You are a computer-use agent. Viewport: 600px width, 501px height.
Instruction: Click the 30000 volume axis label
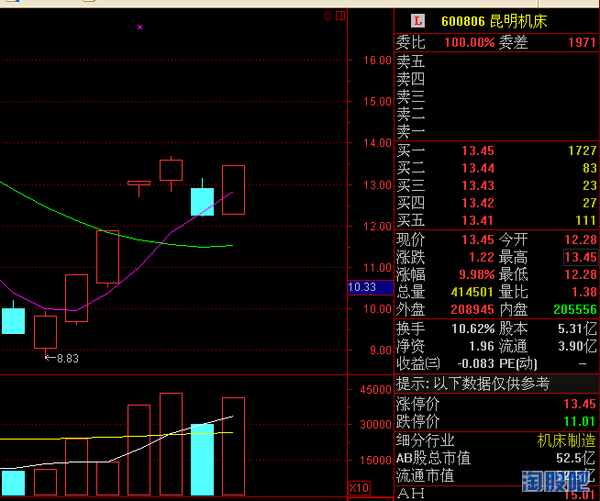click(x=375, y=424)
